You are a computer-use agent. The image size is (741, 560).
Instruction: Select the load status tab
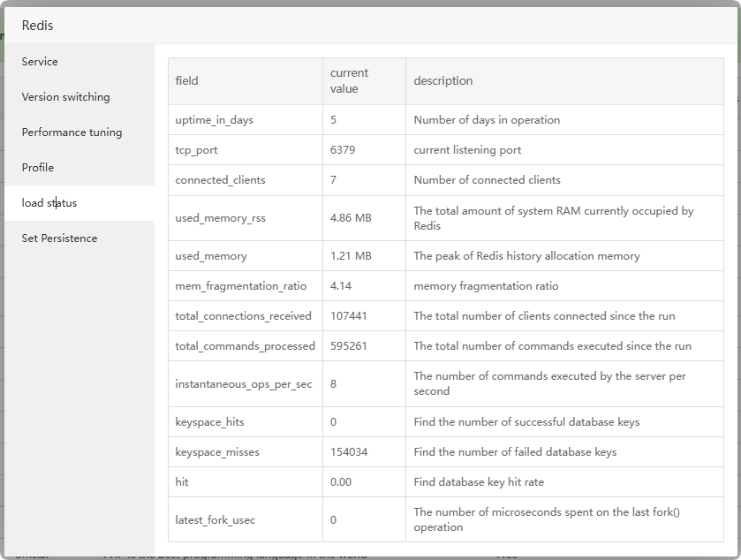click(x=49, y=203)
